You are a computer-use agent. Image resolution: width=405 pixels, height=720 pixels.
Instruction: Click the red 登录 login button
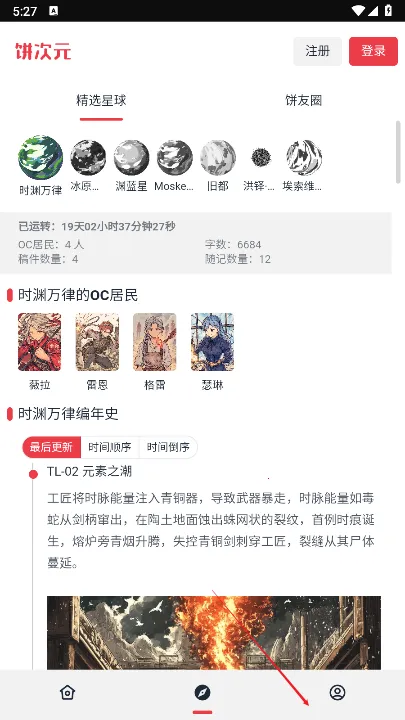(373, 51)
